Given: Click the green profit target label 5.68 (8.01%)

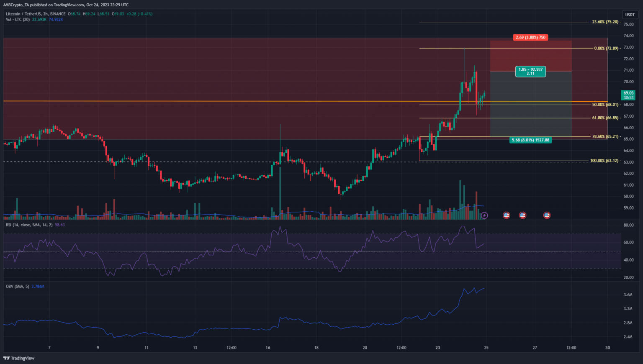Looking at the screenshot, I should click(530, 140).
